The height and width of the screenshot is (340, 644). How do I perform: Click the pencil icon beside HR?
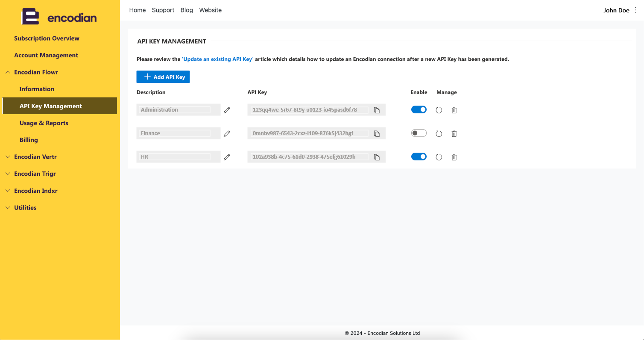227,157
